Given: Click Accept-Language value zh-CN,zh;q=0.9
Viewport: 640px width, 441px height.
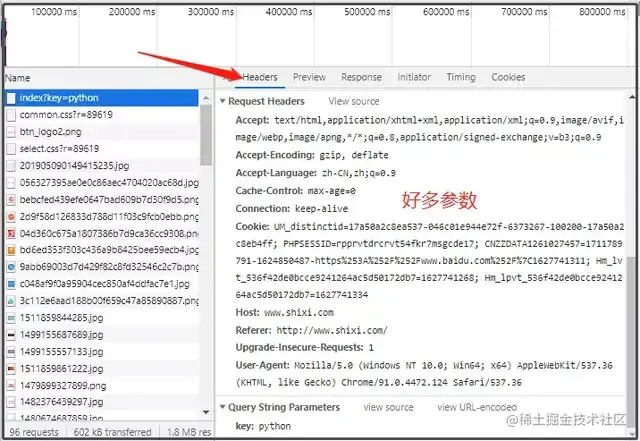Looking at the screenshot, I should 359,173.
